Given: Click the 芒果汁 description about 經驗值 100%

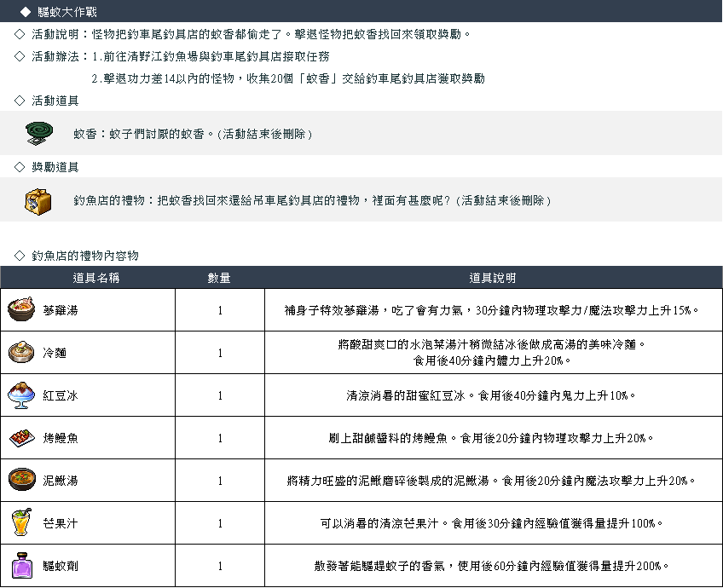Looking at the screenshot, I should 493,523.
